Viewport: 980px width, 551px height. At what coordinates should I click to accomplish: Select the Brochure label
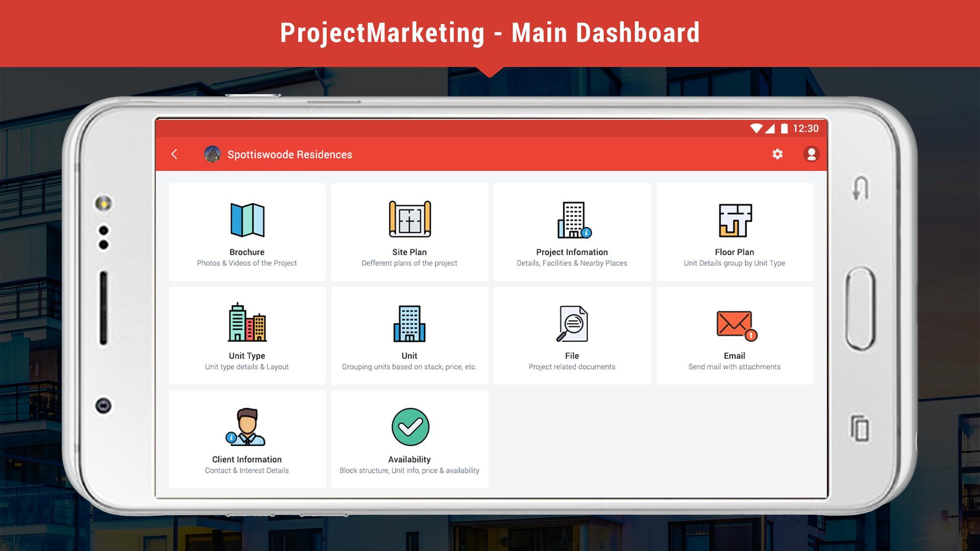(247, 252)
